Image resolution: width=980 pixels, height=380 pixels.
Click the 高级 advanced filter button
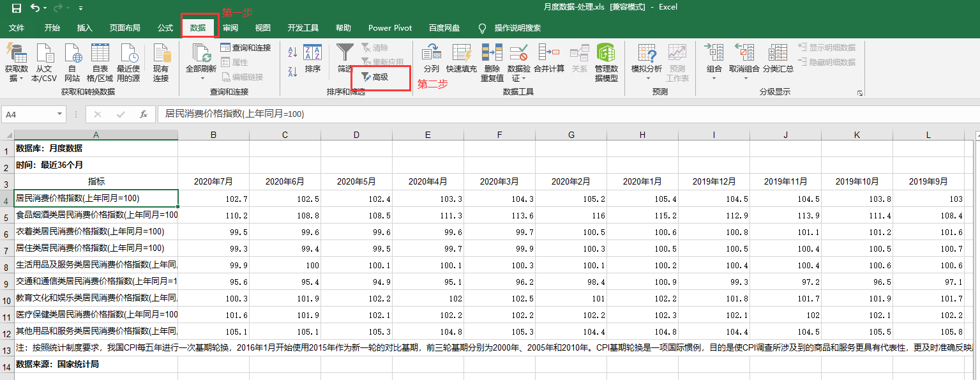375,77
